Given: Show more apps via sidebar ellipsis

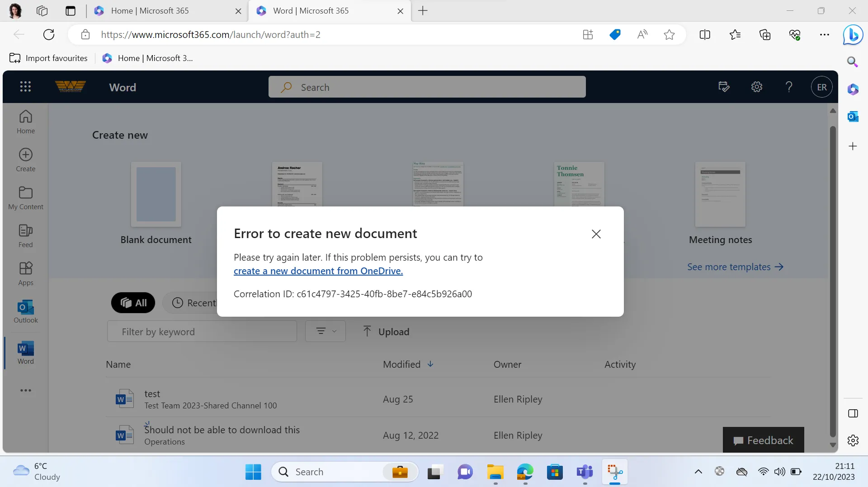Looking at the screenshot, I should pyautogui.click(x=26, y=390).
